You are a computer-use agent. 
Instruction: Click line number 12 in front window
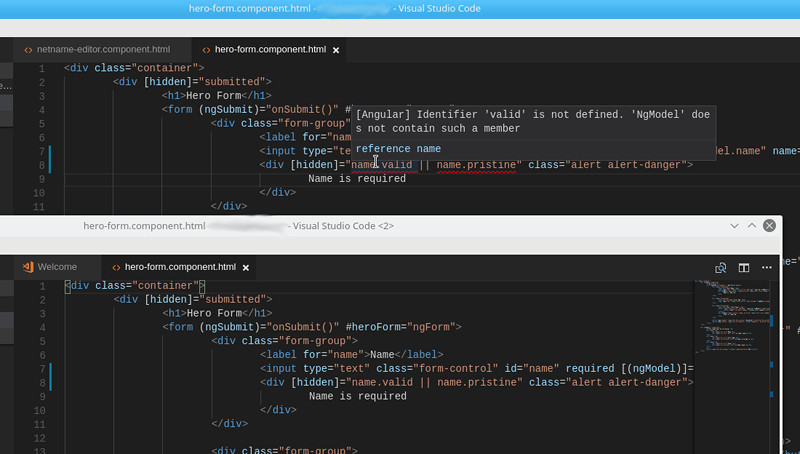coord(40,438)
